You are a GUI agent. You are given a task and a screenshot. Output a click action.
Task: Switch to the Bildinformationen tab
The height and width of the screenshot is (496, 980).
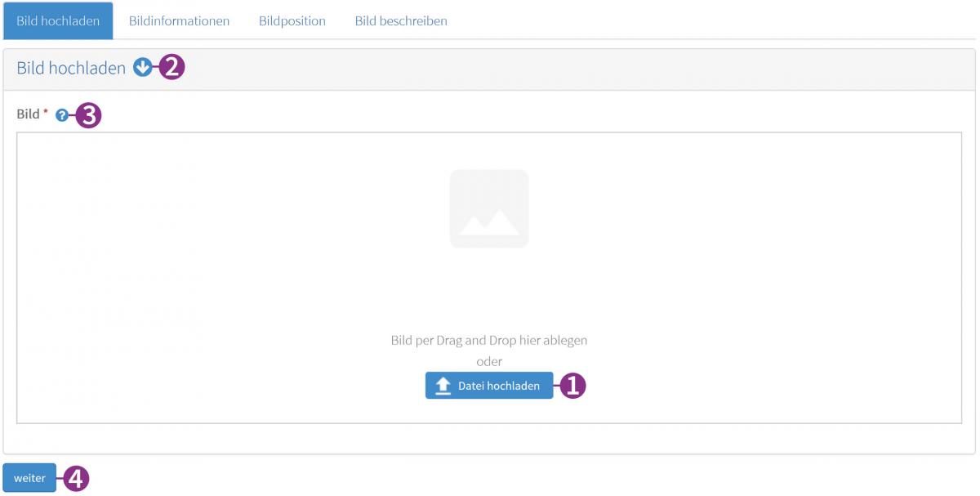[179, 20]
